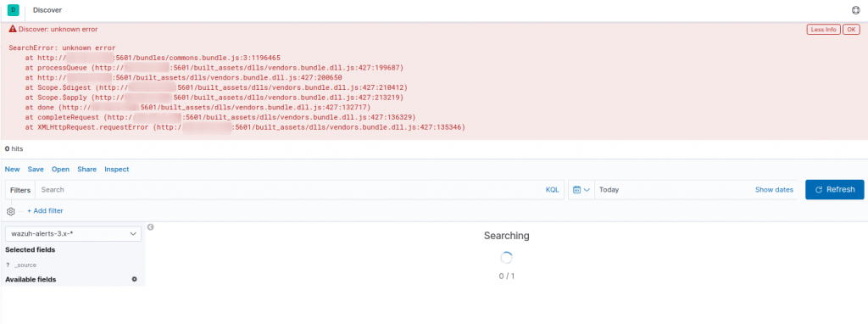868x324 pixels.
Task: Click the processQueue stack trace line
Action: coord(214,68)
